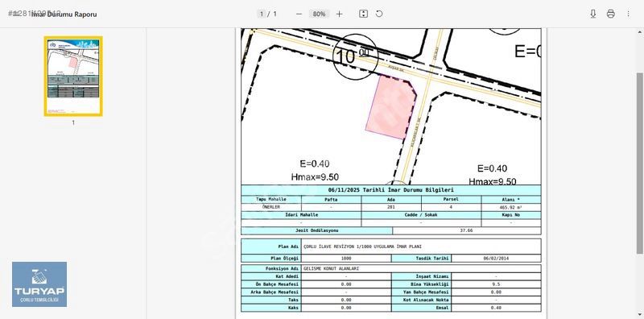Click the İmar Durumu Raporu title

tap(64, 14)
